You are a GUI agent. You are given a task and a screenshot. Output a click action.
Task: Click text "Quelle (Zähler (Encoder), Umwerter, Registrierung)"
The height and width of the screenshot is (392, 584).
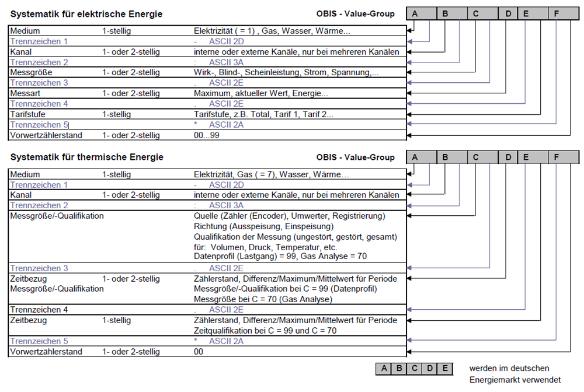point(290,216)
